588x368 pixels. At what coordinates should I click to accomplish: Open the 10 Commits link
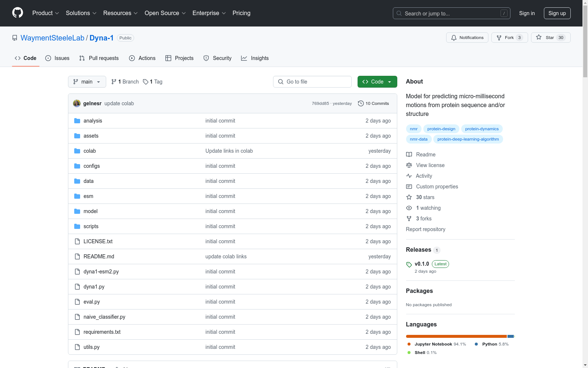coord(373,103)
